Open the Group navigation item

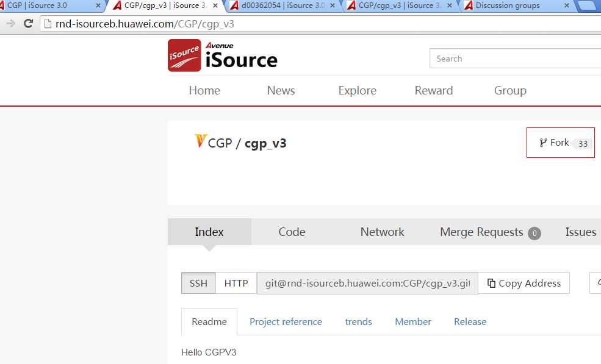pos(510,90)
